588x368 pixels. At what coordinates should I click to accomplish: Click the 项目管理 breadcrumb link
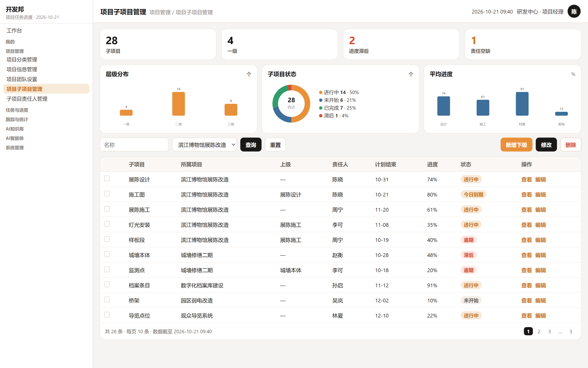click(x=160, y=12)
